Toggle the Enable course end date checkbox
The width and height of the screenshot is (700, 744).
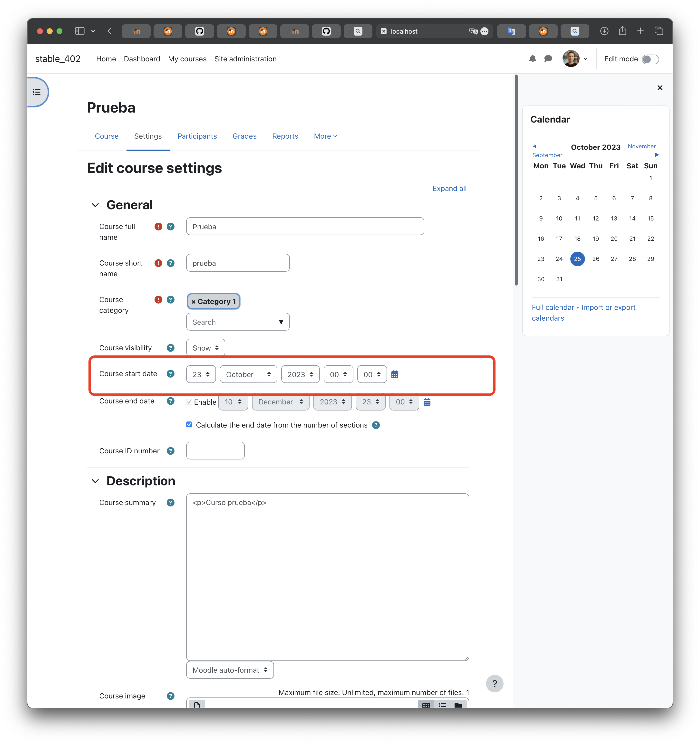[189, 401]
